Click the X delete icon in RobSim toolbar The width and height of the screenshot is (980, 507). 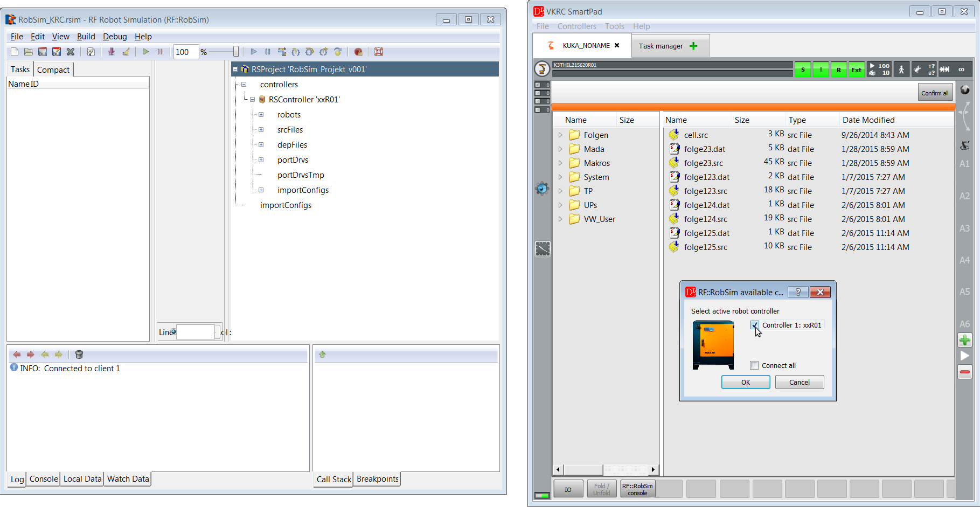[71, 52]
